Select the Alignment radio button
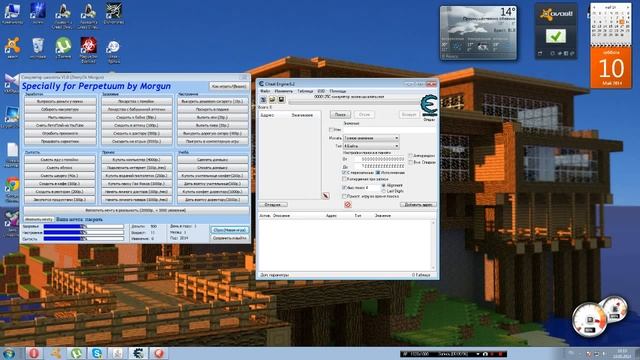 384,185
